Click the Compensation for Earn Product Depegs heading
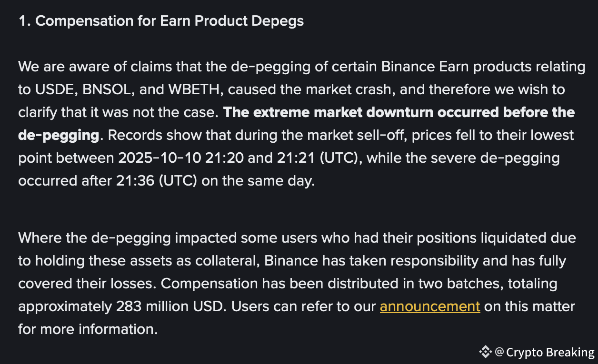Viewport: 598px width, 364px height. click(161, 21)
